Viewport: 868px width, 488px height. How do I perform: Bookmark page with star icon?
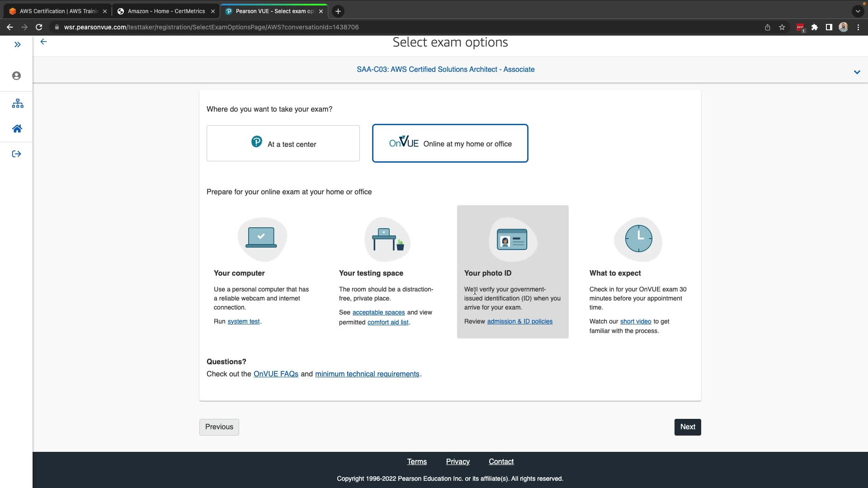point(782,27)
